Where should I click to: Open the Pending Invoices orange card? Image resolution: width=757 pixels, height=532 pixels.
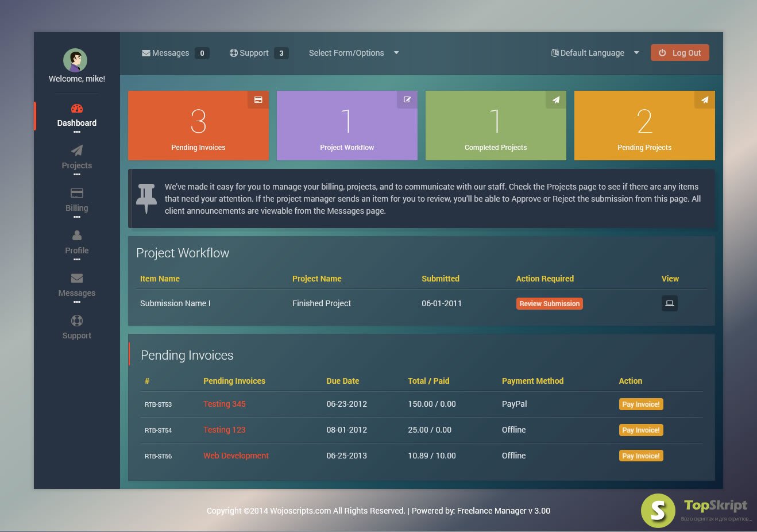point(198,125)
